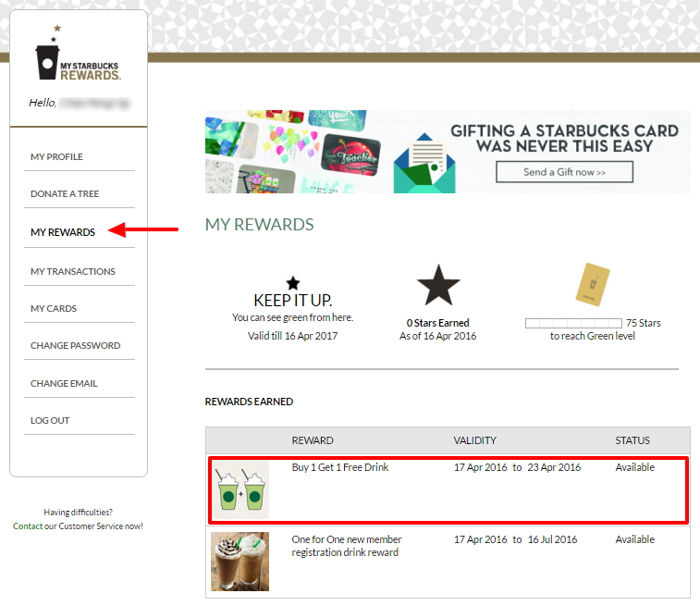The height and width of the screenshot is (606, 700).
Task: Open MY CARDS section
Action: tap(54, 309)
